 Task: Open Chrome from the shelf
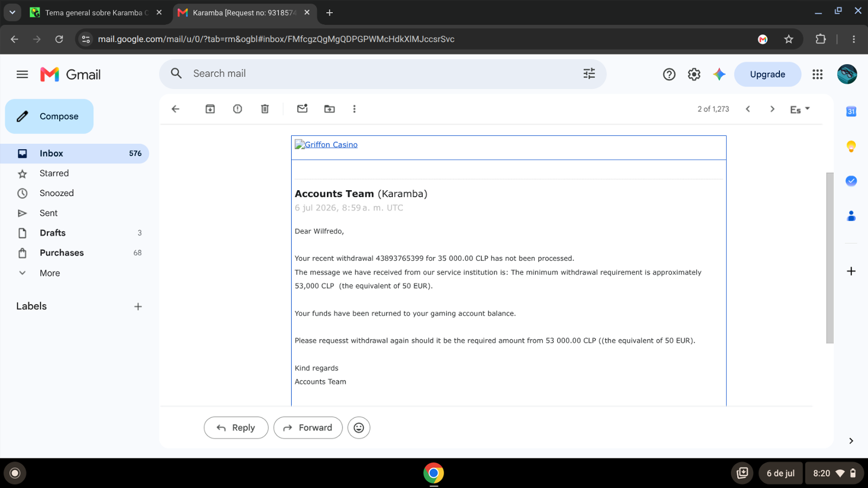(433, 473)
